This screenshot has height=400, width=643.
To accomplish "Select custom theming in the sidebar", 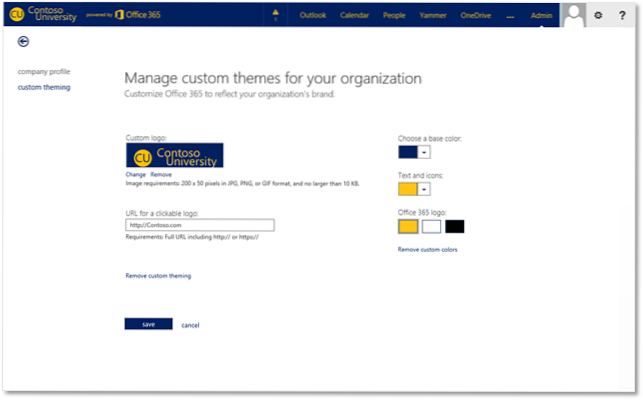I will tap(44, 87).
